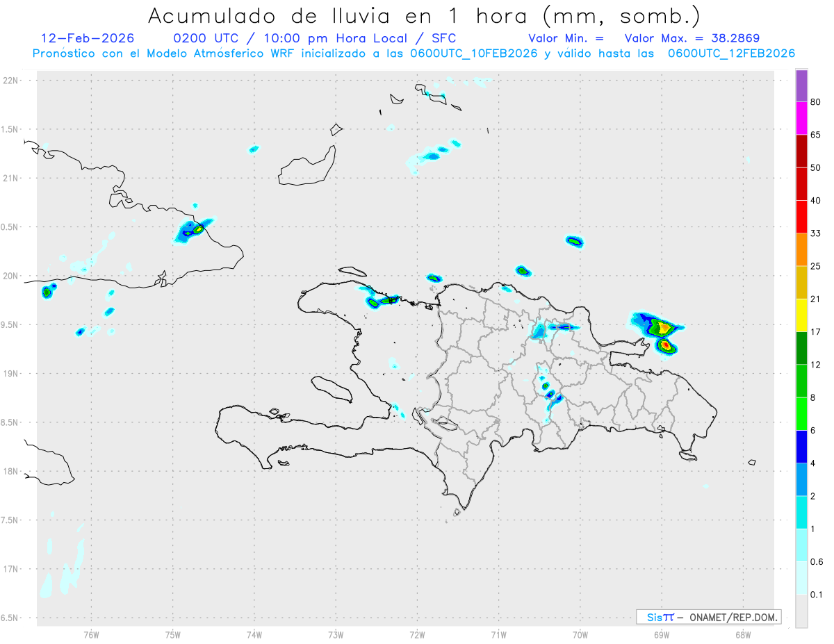
Task: Select the legend value '65'
Action: tap(816, 135)
